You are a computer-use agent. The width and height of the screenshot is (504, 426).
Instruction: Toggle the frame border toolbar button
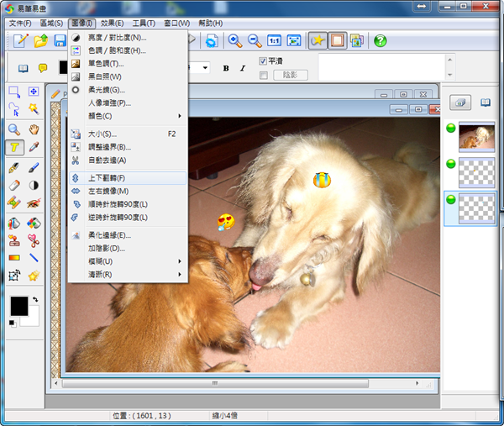[x=337, y=40]
